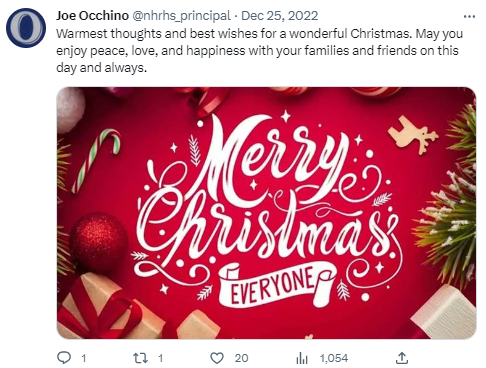Like the tweet with the heart icon
This screenshot has width=486, height=368.
pos(217,358)
